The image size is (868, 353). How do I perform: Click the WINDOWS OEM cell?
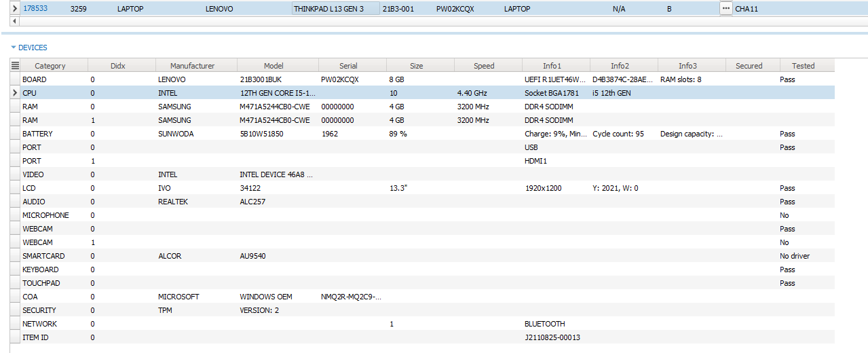(278, 297)
